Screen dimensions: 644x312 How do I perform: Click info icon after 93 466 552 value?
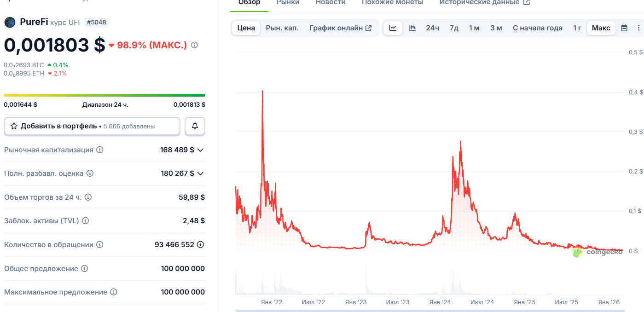coord(200,245)
